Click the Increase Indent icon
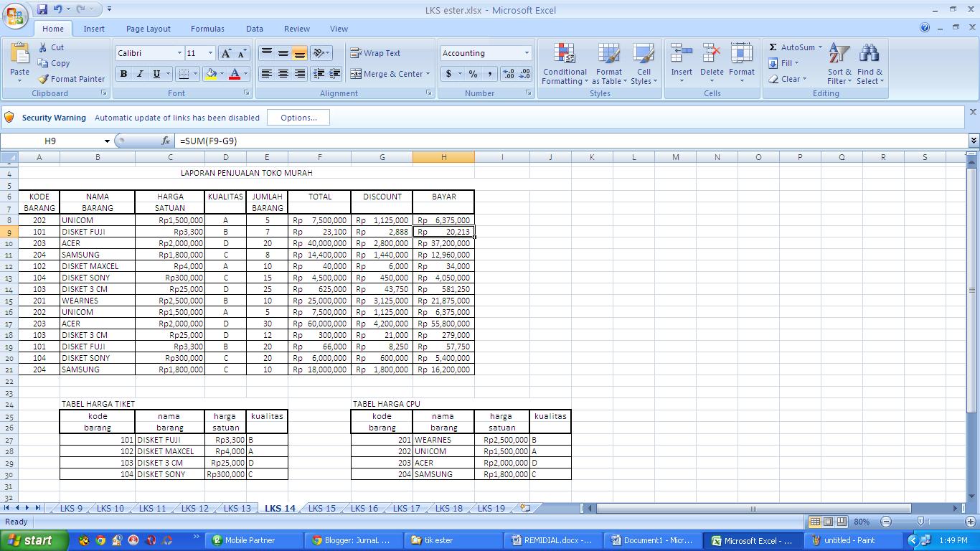Screen dimensions: 980x551 point(334,74)
